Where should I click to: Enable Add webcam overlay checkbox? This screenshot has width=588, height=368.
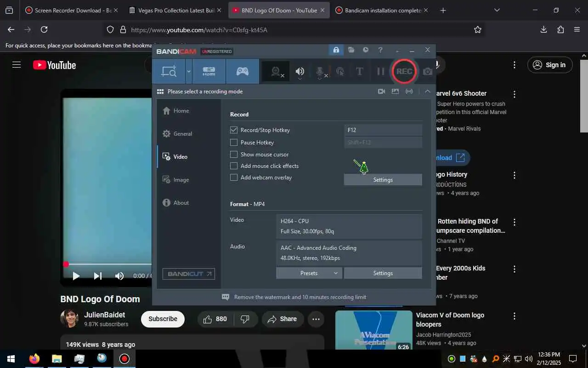pyautogui.click(x=234, y=178)
